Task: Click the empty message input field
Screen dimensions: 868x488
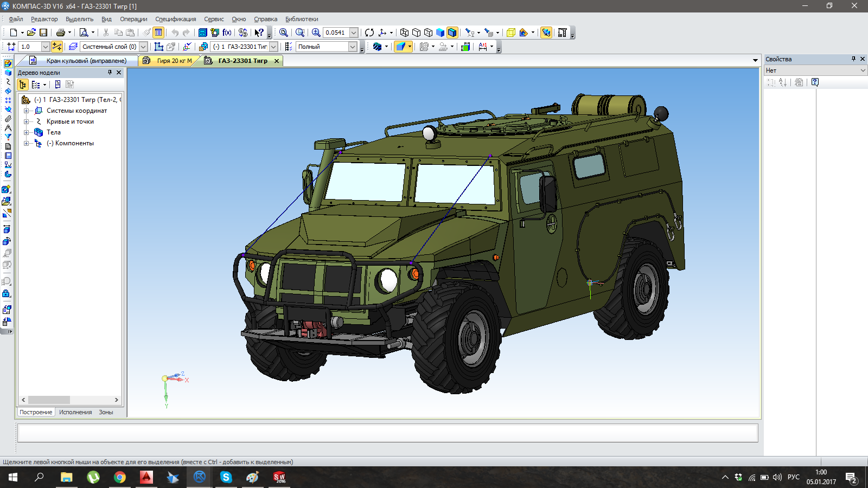Action: click(x=388, y=433)
